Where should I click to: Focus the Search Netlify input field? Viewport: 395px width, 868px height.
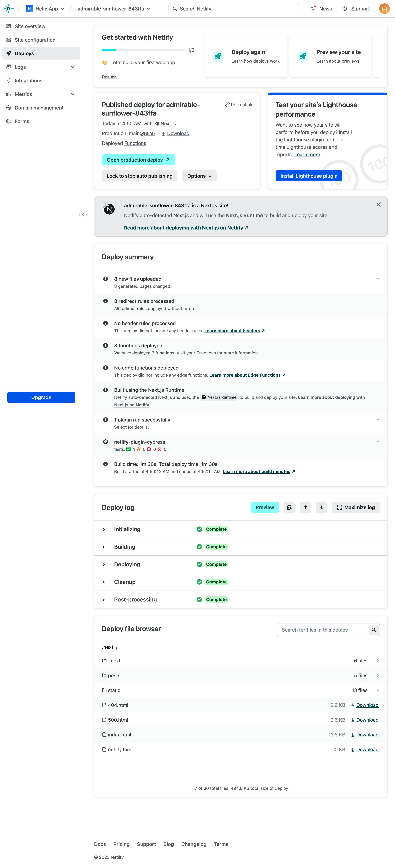pos(234,9)
